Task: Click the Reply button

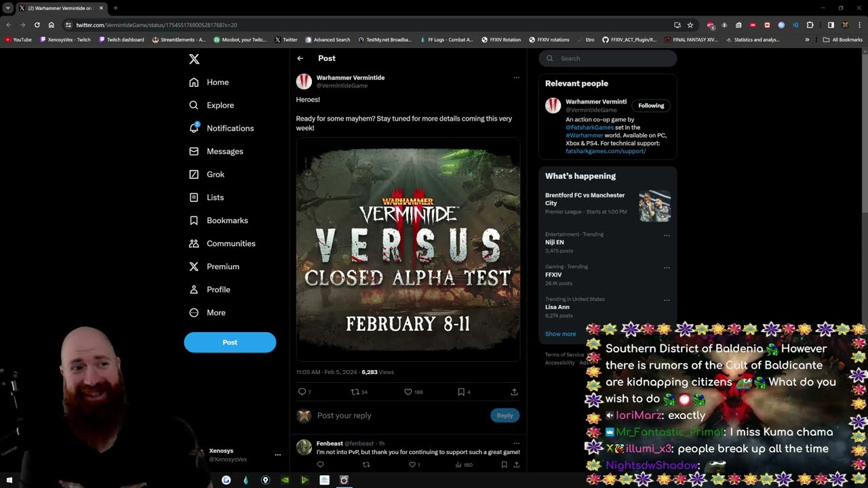Action: (x=505, y=415)
